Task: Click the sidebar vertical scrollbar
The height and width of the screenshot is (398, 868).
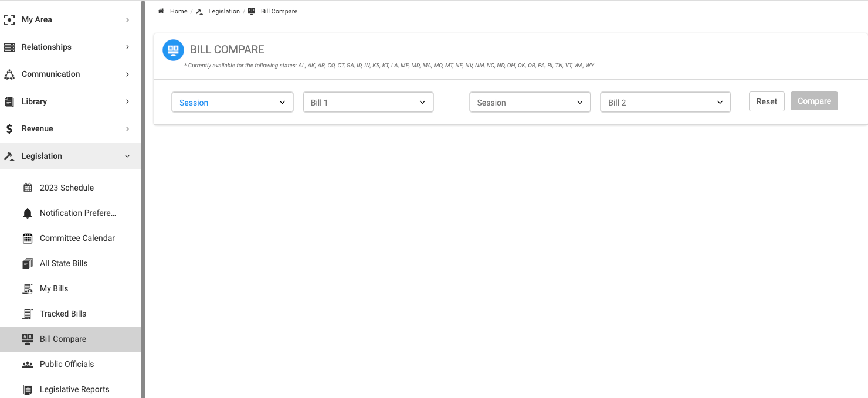Action: [x=143, y=199]
